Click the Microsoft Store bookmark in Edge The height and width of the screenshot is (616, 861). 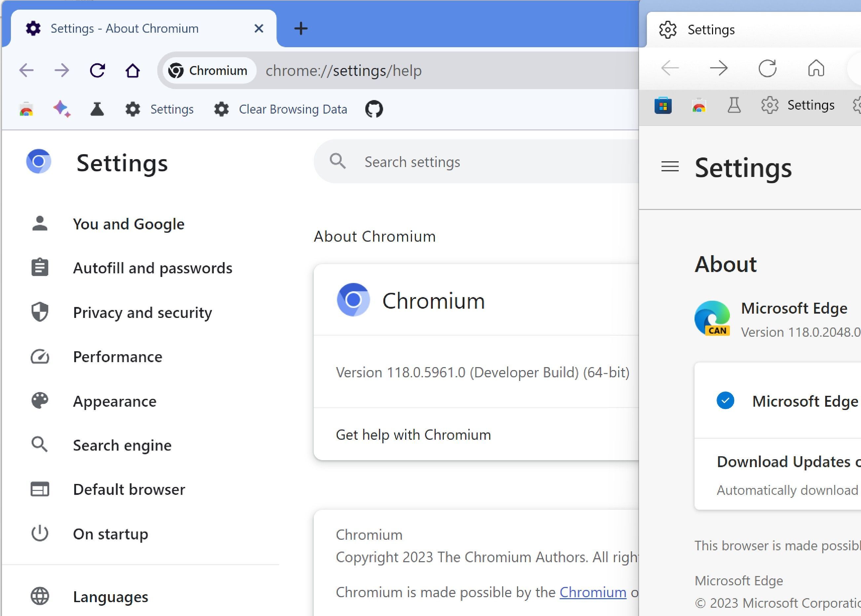[663, 105]
